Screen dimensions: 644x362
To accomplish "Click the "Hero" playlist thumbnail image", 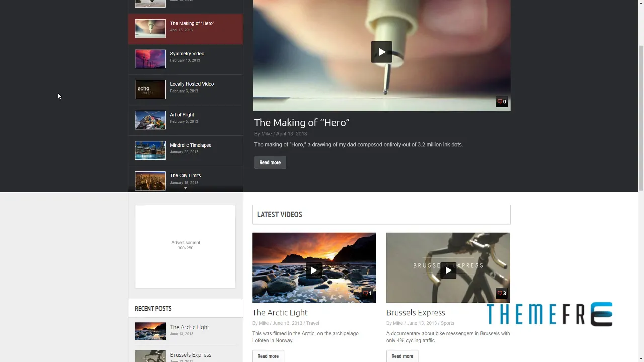I will pos(150,29).
